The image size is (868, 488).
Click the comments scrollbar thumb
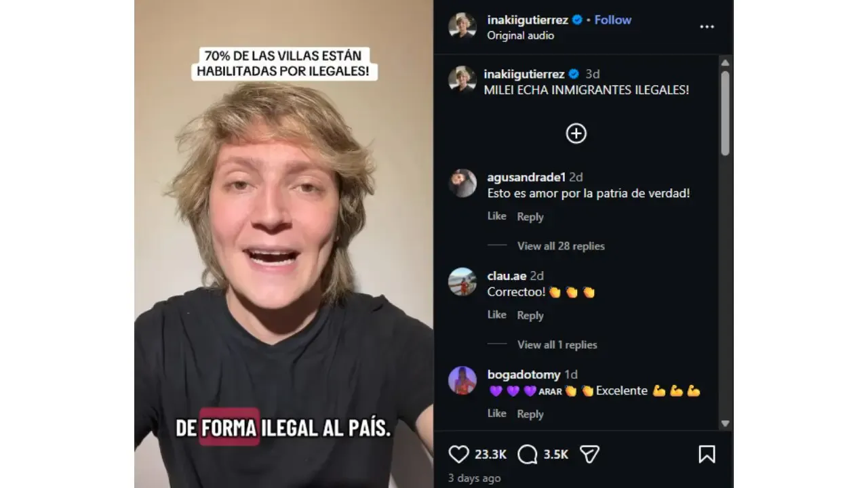pyautogui.click(x=725, y=113)
